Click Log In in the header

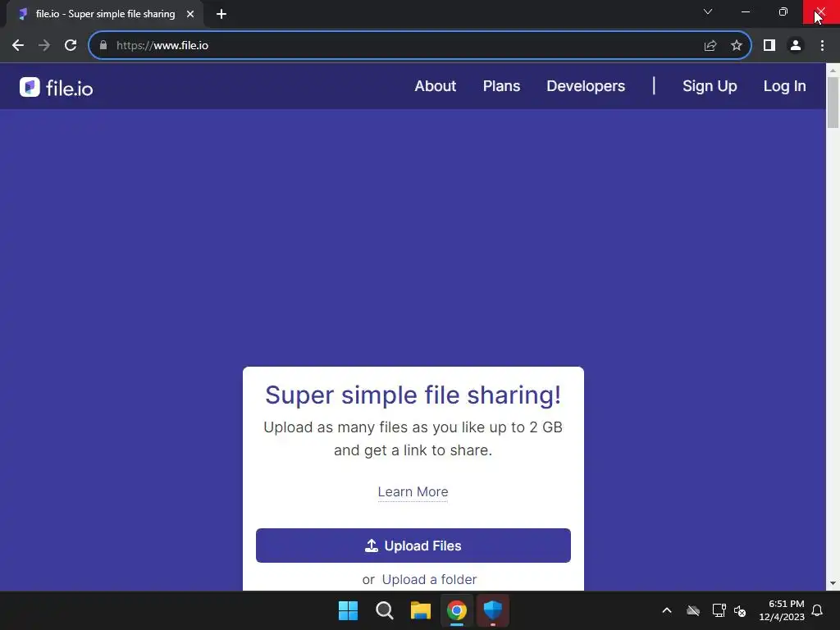pos(784,86)
